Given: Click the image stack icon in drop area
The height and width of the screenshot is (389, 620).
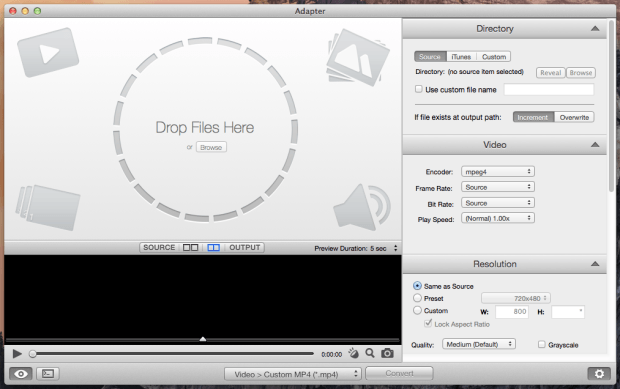Looking at the screenshot, I should [x=357, y=57].
